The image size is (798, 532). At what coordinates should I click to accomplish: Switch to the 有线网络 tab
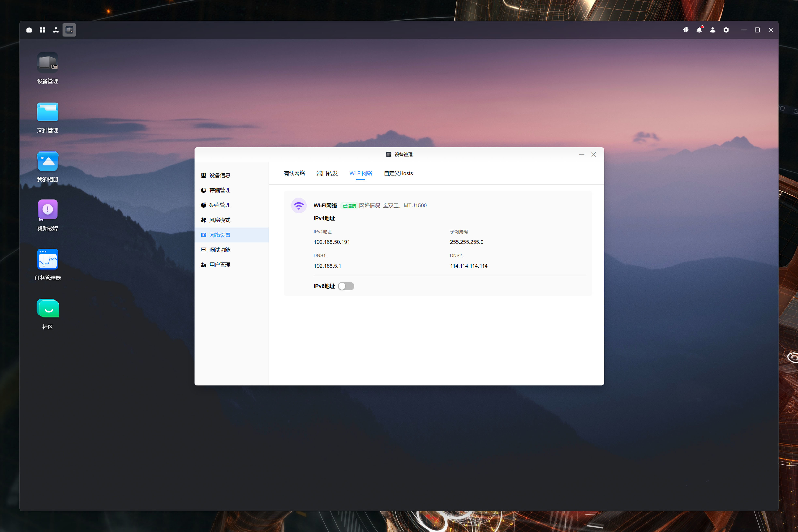[x=294, y=173]
